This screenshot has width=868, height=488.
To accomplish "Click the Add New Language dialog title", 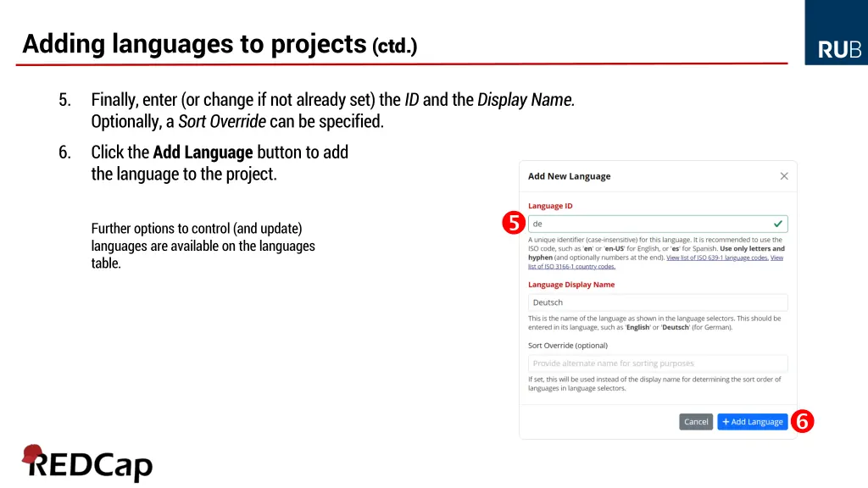I will (569, 176).
